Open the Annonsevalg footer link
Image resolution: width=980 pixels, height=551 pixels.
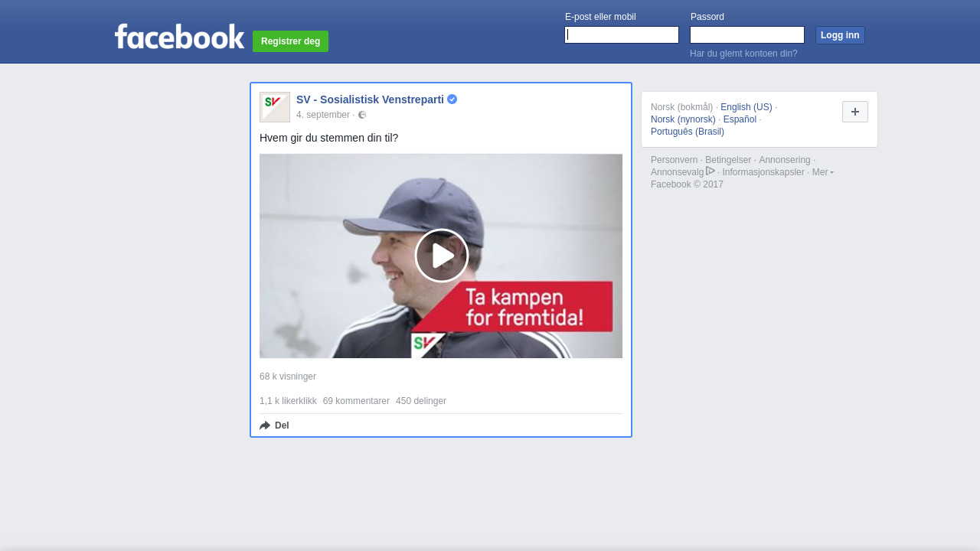[678, 172]
